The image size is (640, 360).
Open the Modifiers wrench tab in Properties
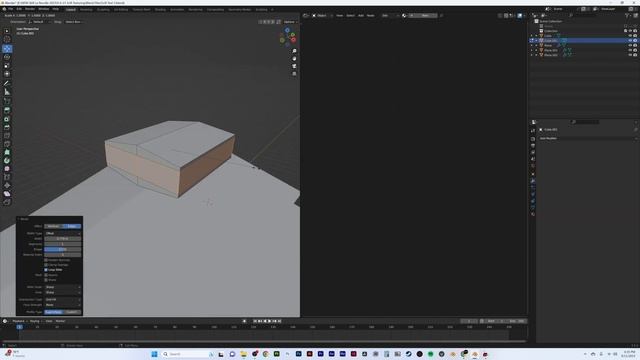533,181
